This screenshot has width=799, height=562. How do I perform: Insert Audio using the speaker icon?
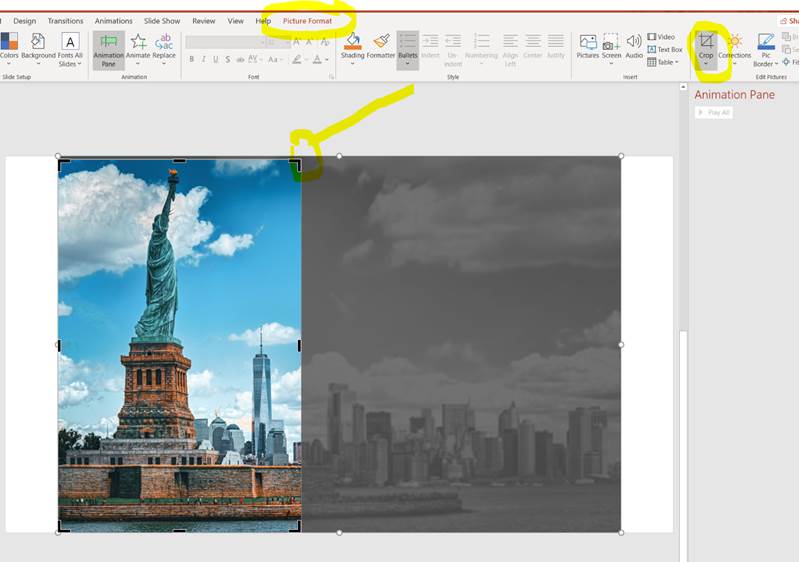pos(633,44)
